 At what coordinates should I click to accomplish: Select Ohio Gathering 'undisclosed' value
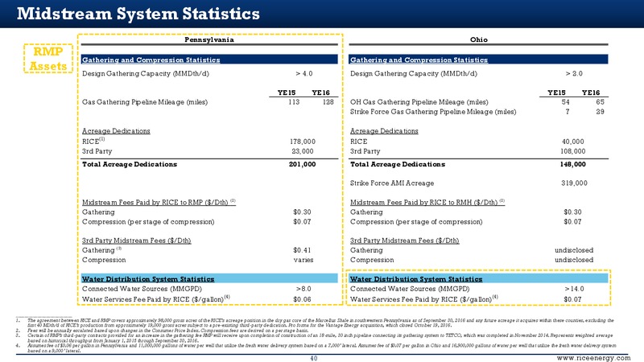click(574, 250)
